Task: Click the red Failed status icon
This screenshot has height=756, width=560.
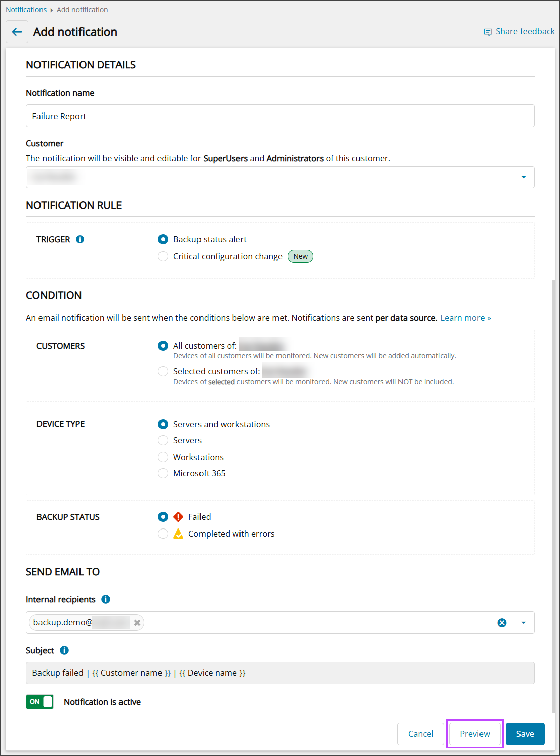Action: coord(178,517)
